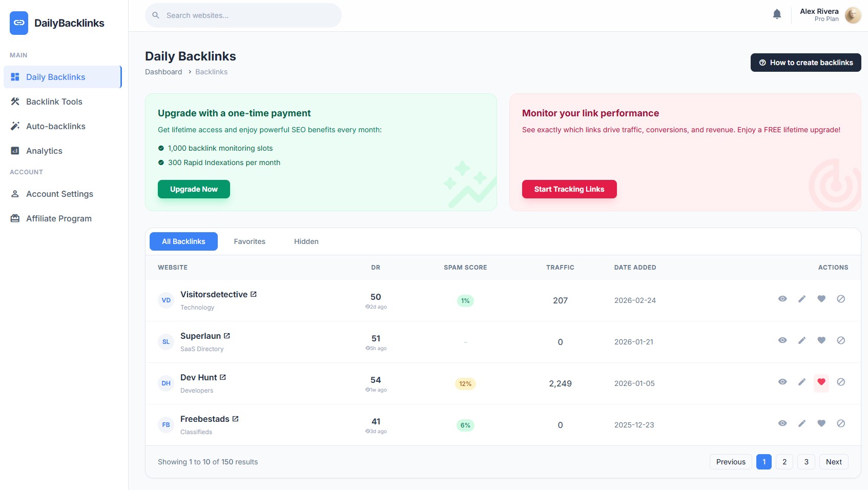Hide the Dev Hunt backlink with block icon
Viewport: 868px width, 490px height.
click(x=841, y=382)
